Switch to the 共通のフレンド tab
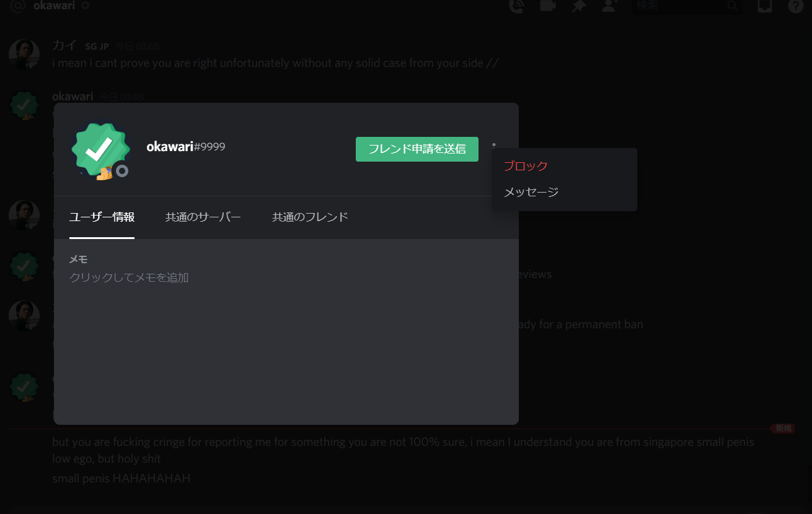The image size is (812, 514). point(310,217)
